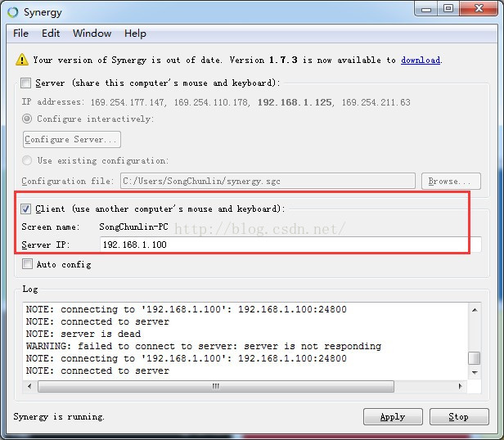Click the log horizontal scrollbar right arrow
The image size is (504, 440).
(x=461, y=386)
